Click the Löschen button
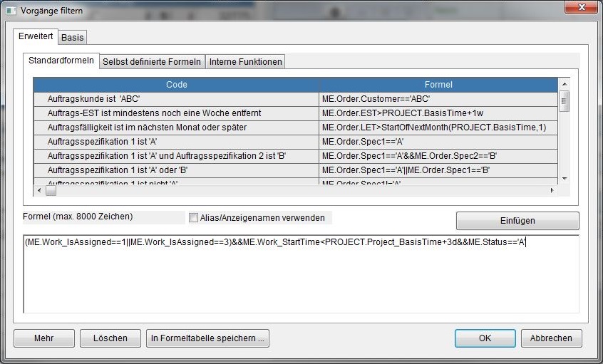603x364 pixels. tap(110, 338)
